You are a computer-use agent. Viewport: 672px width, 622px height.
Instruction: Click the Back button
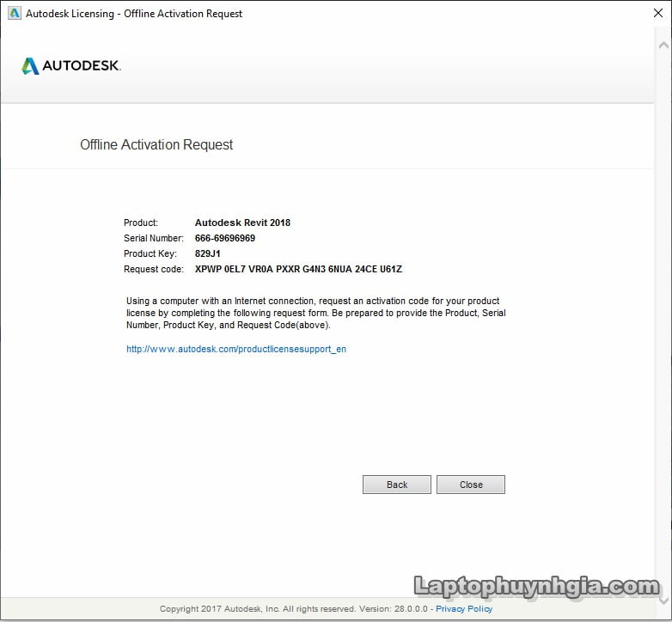point(396,485)
